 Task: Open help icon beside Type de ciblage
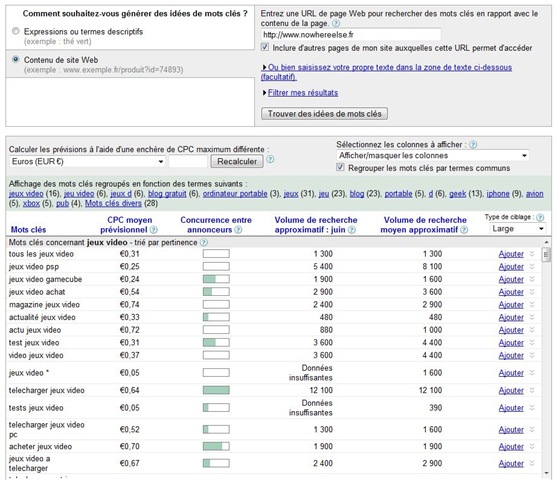(540, 217)
